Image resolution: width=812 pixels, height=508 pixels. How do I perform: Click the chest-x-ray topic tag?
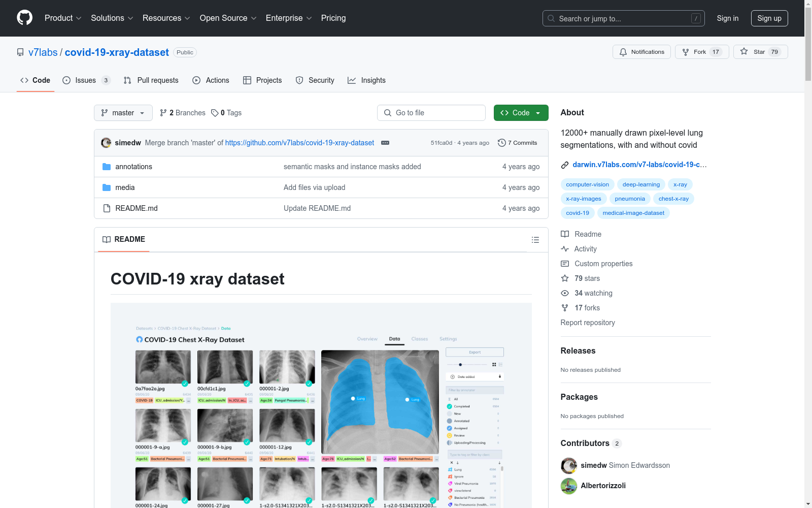(x=673, y=199)
